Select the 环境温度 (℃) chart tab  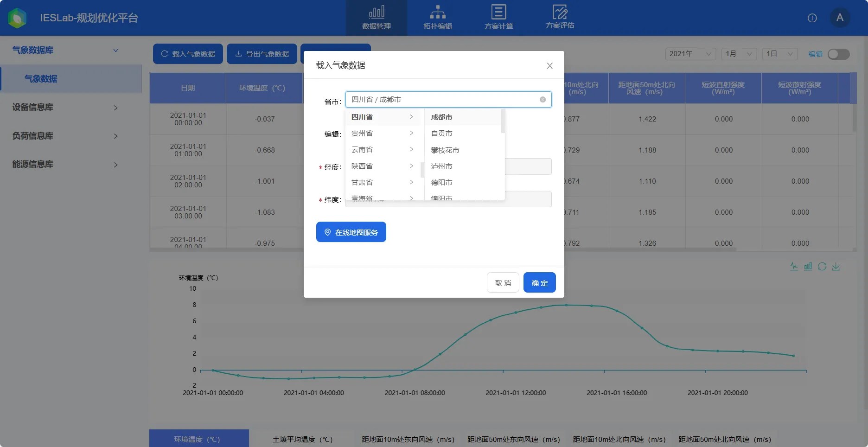[x=199, y=439]
